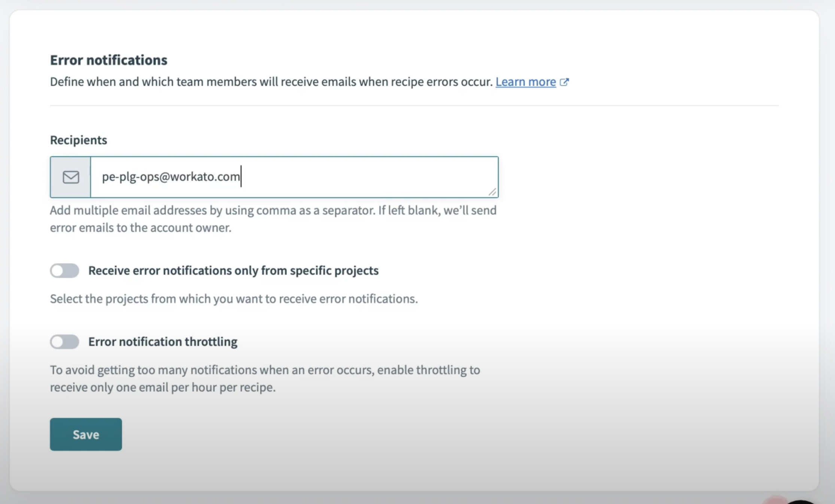Click into the Recipients email field

pos(294,177)
